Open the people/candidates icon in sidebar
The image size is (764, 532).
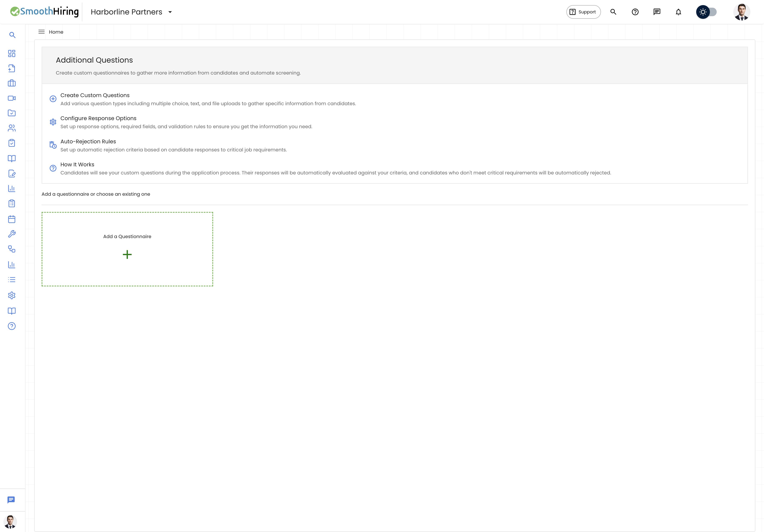click(x=12, y=128)
